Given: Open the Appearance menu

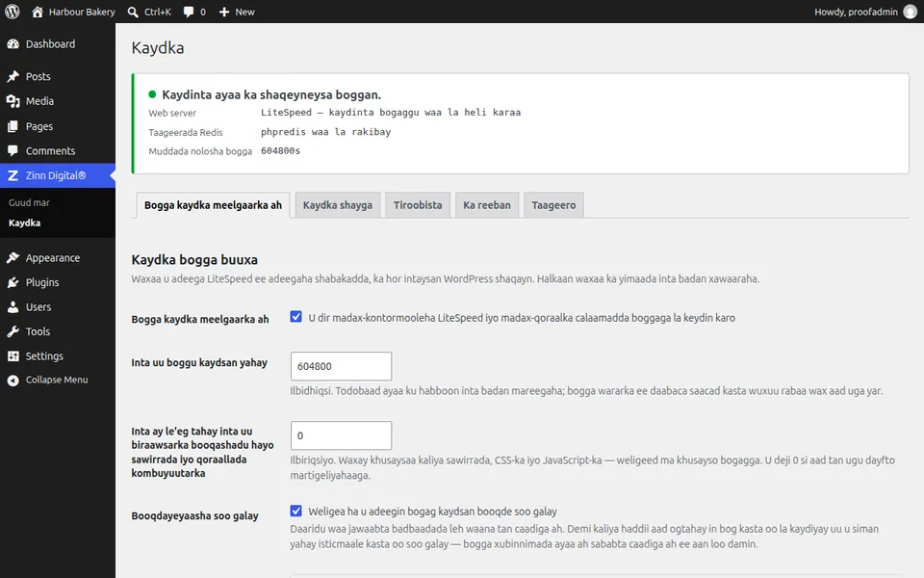Looking at the screenshot, I should 58,258.
